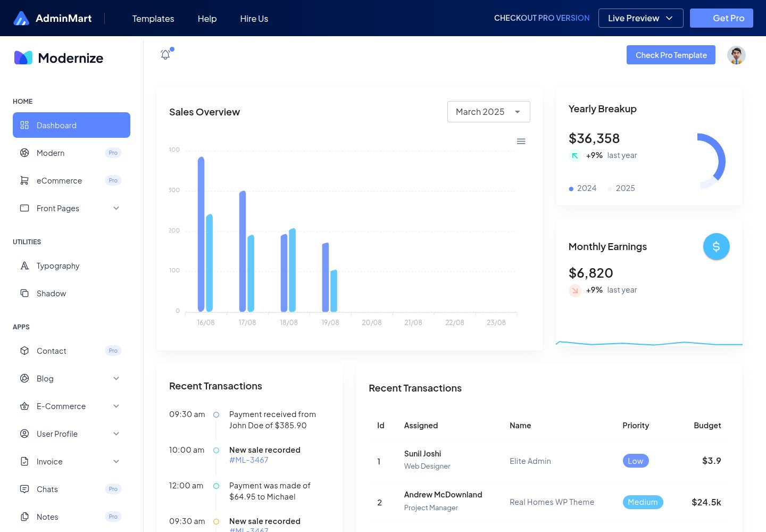766x532 pixels.
Task: Select Dashboard in the sidebar
Action: coord(71,125)
